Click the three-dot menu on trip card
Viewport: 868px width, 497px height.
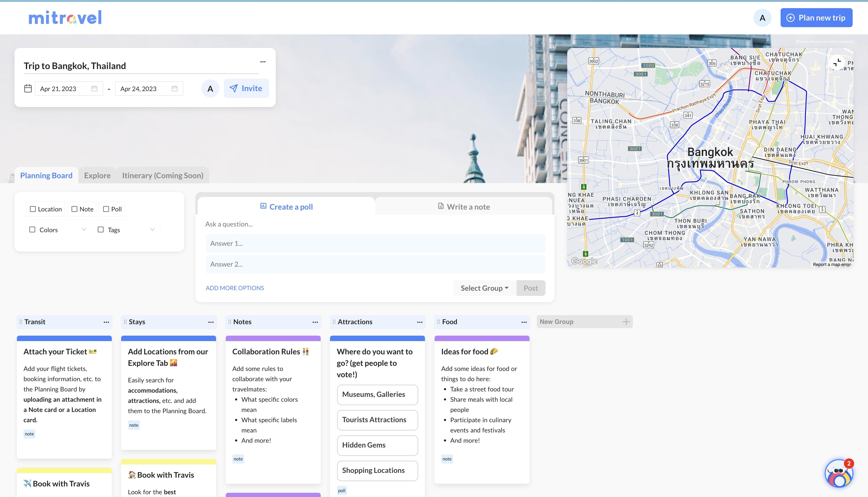[x=263, y=62]
